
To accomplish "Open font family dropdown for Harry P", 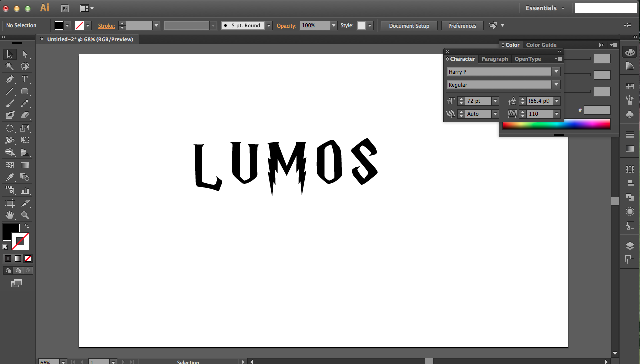I will click(556, 72).
